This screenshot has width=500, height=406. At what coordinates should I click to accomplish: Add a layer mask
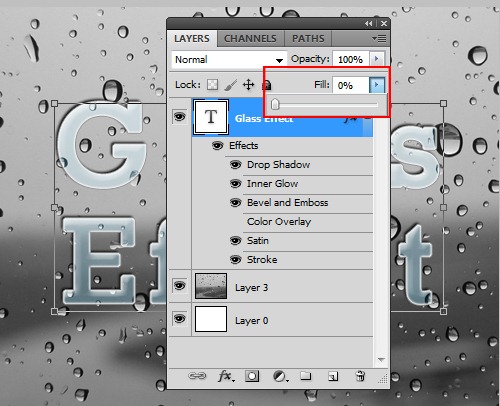coord(252,376)
